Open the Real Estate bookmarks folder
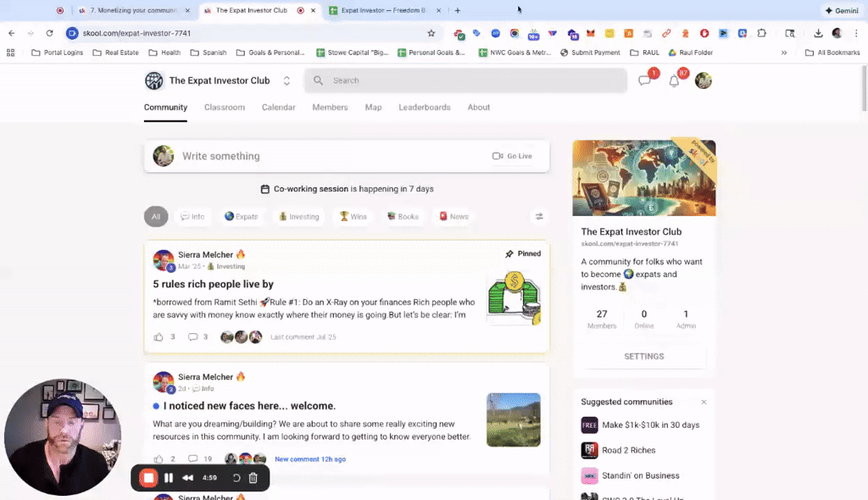The width and height of the screenshot is (868, 500). tap(115, 53)
